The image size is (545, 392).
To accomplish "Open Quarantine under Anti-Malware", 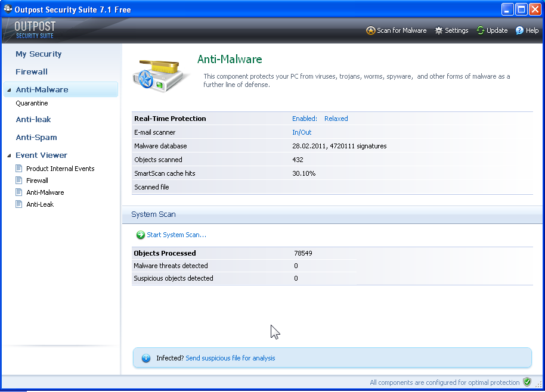I will (x=32, y=103).
